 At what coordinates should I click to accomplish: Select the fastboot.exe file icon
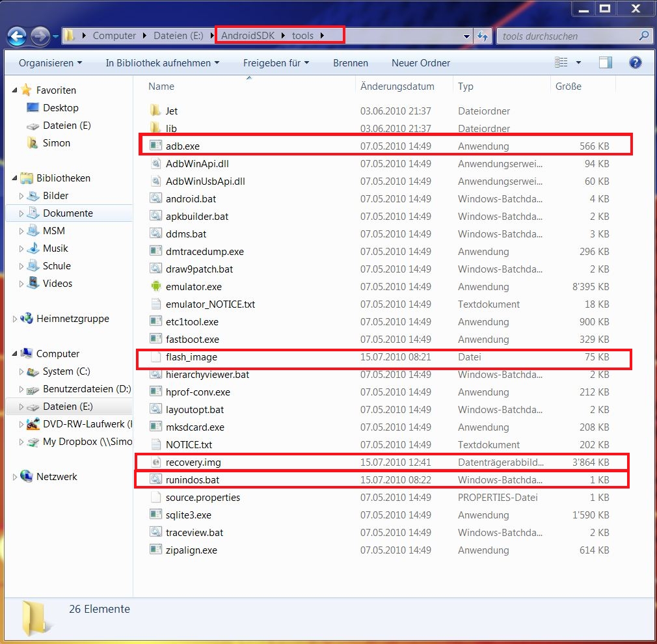156,340
